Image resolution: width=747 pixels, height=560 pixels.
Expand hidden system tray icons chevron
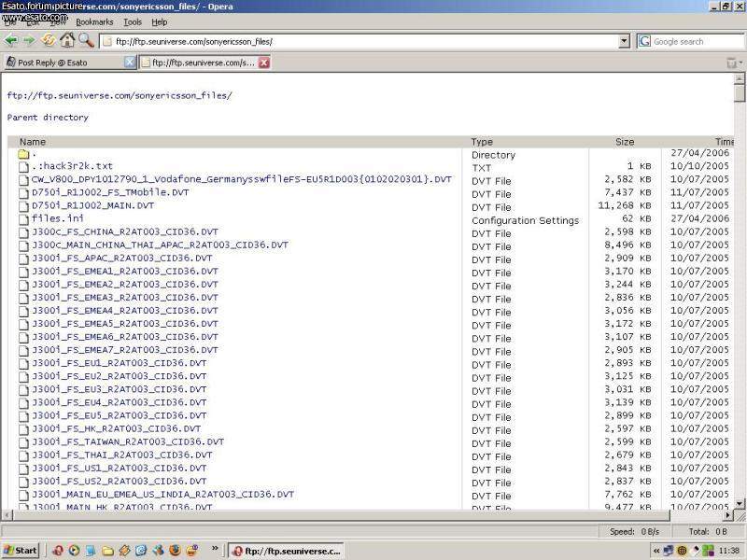click(x=656, y=551)
